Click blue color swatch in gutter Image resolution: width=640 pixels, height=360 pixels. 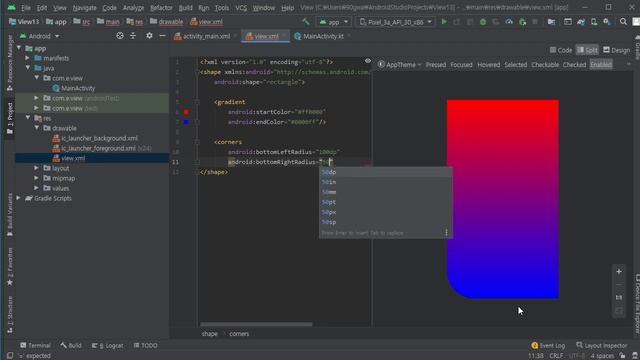tap(186, 122)
